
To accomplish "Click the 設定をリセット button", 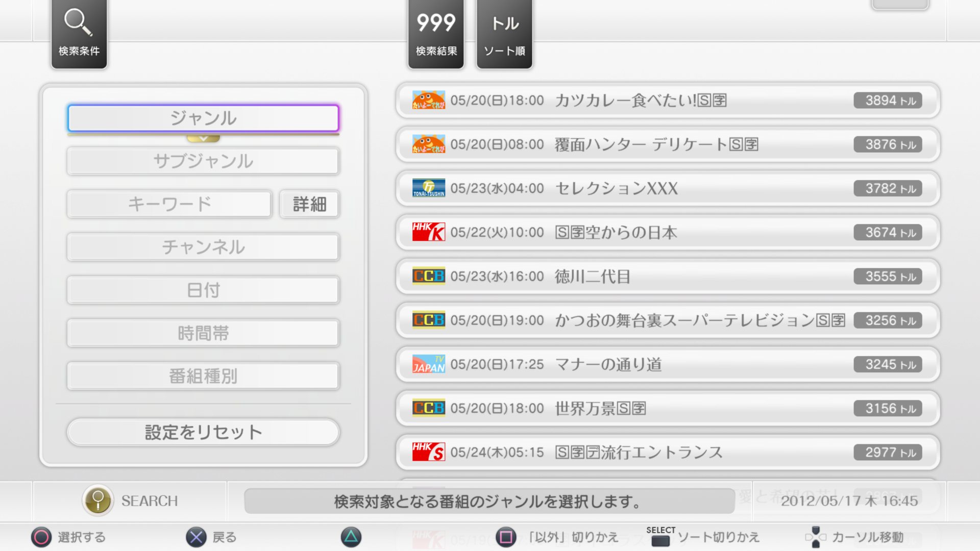I will 203,432.
